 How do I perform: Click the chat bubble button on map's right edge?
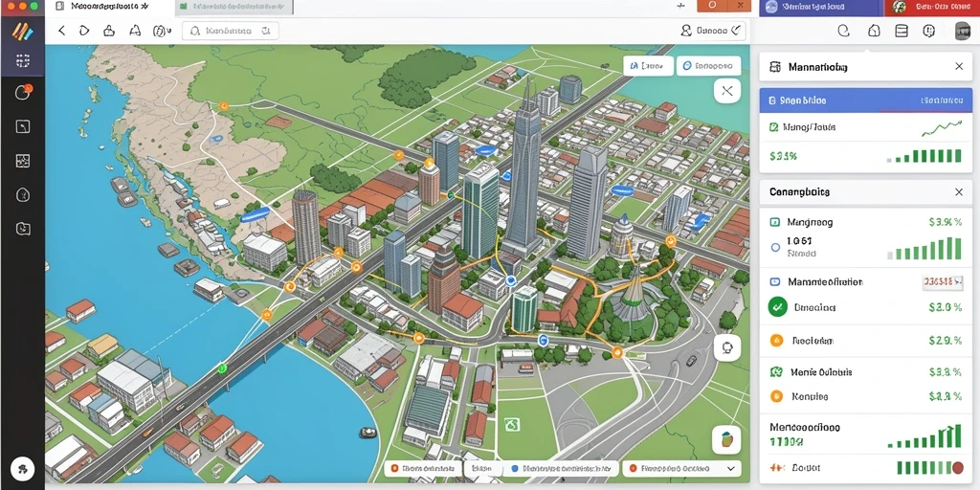pos(727,347)
